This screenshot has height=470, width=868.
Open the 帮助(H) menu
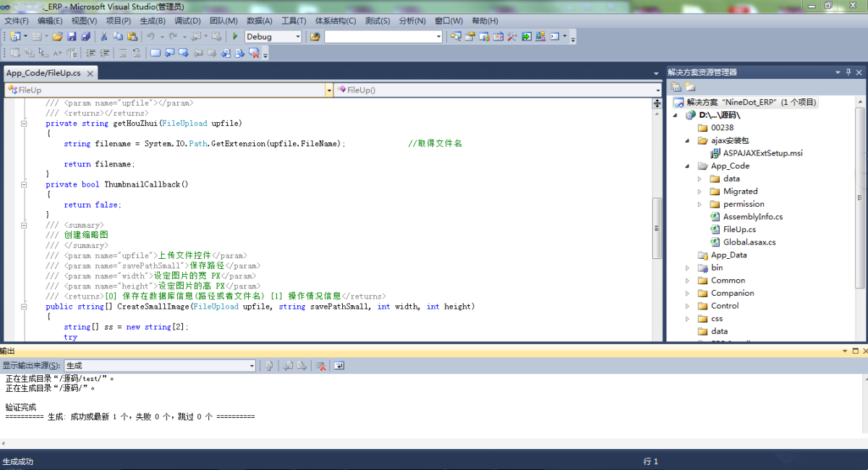point(485,21)
